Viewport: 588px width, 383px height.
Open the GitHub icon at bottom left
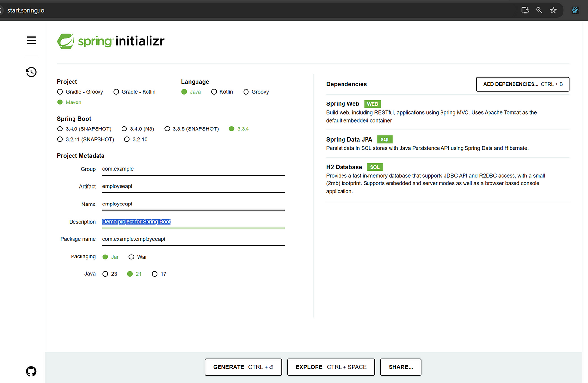(31, 371)
